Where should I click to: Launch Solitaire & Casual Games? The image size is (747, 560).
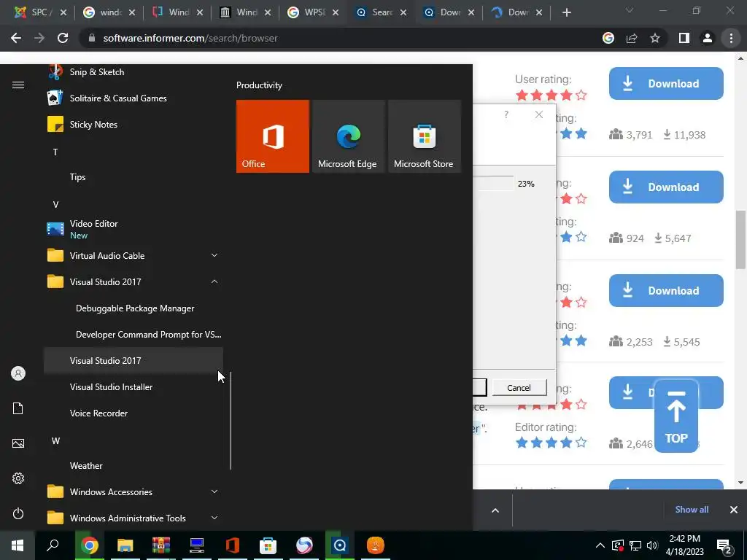pos(133,98)
